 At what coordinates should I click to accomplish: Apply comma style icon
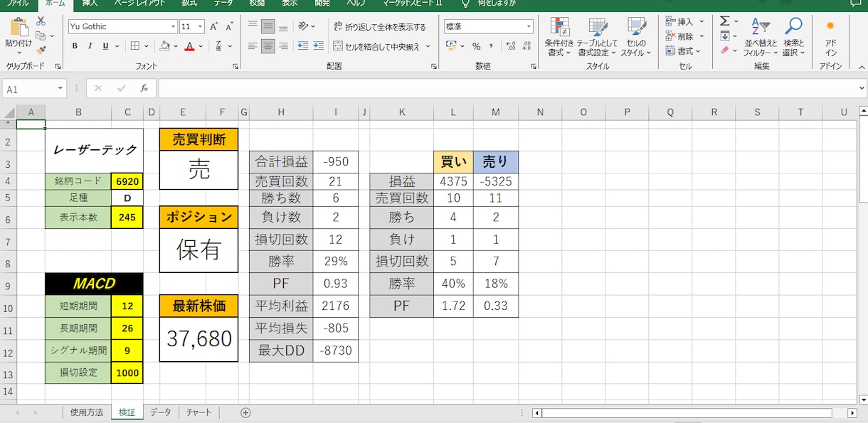point(491,46)
